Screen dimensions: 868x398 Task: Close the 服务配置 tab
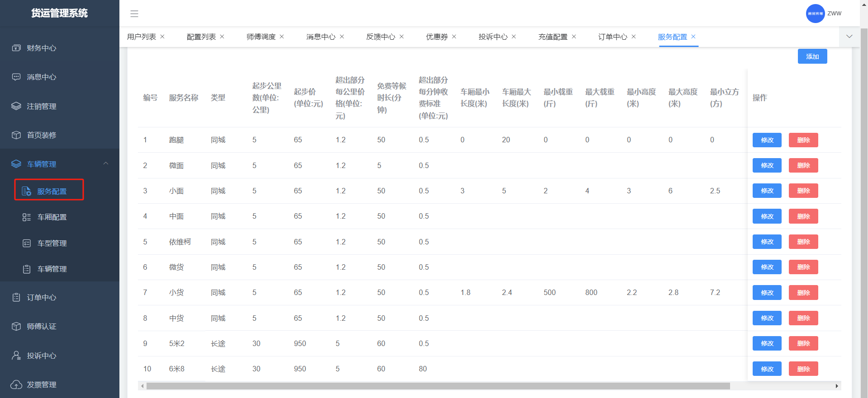pyautogui.click(x=693, y=37)
